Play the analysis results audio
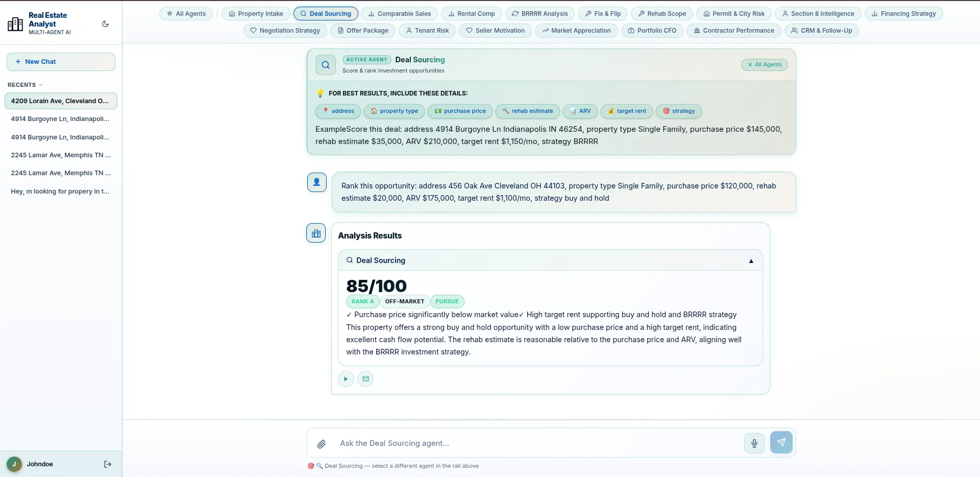980x477 pixels. click(x=346, y=379)
